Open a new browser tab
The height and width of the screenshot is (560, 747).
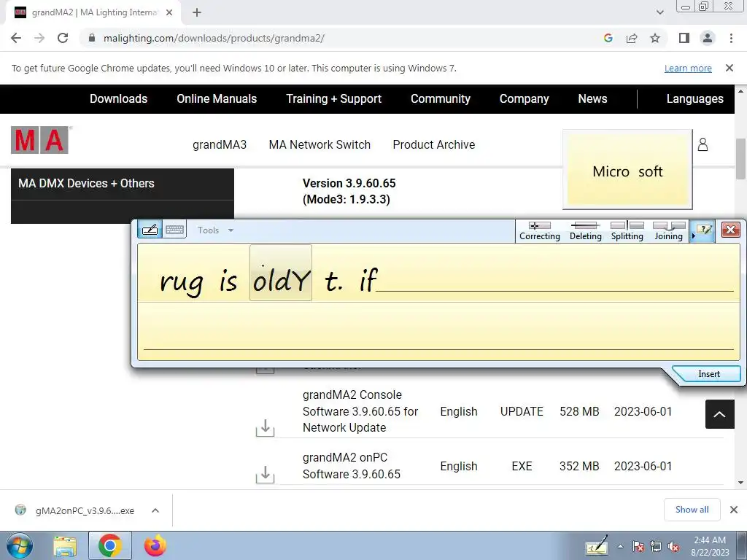click(x=197, y=12)
